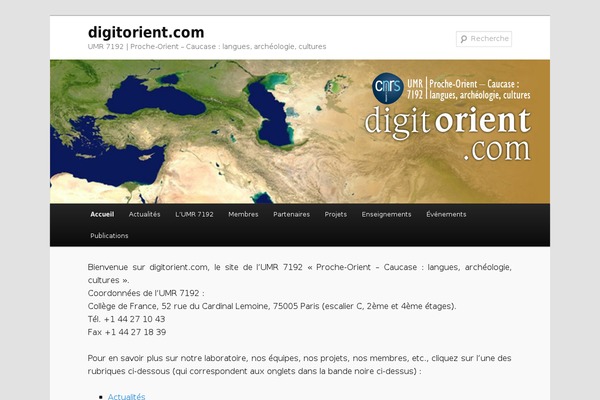The image size is (600, 400).
Task: Click the fax line 'Fax +1 44 27 18 39'
Action: pyautogui.click(x=127, y=332)
